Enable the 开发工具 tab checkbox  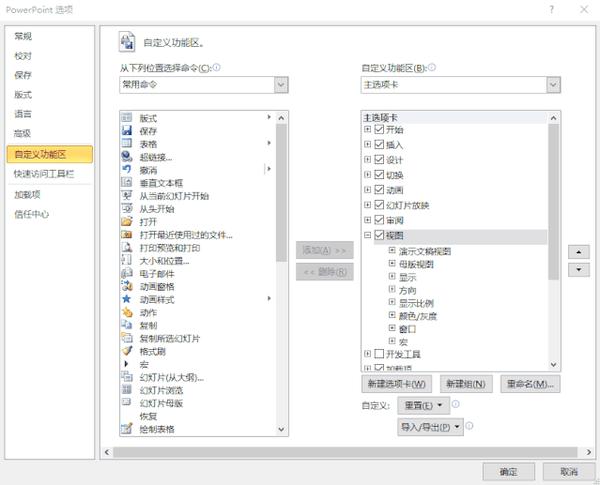click(x=379, y=353)
